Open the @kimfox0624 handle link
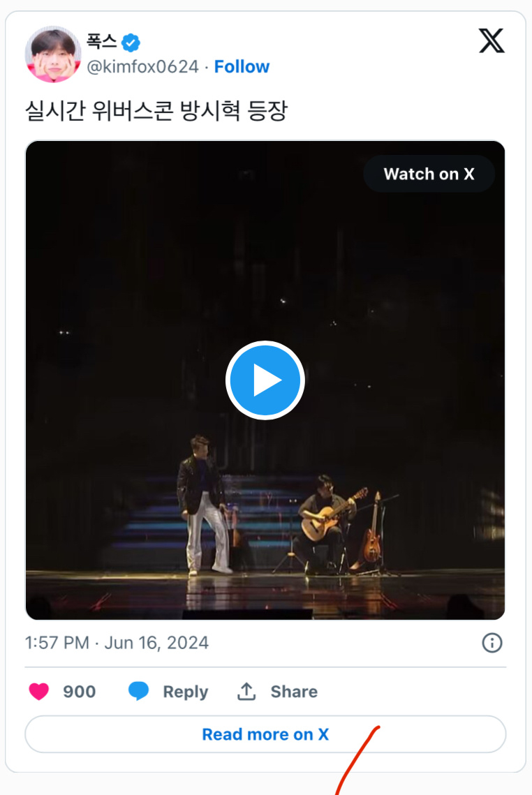532x795 pixels. (142, 67)
